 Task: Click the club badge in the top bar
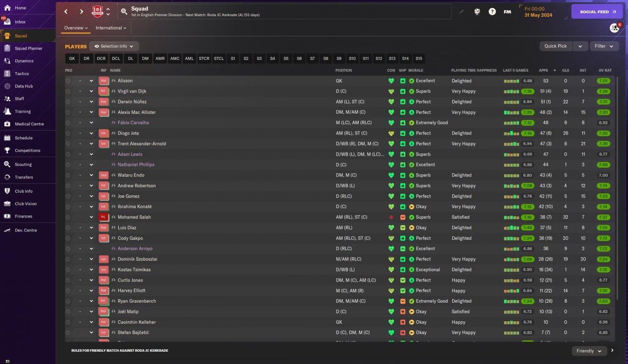98,11
